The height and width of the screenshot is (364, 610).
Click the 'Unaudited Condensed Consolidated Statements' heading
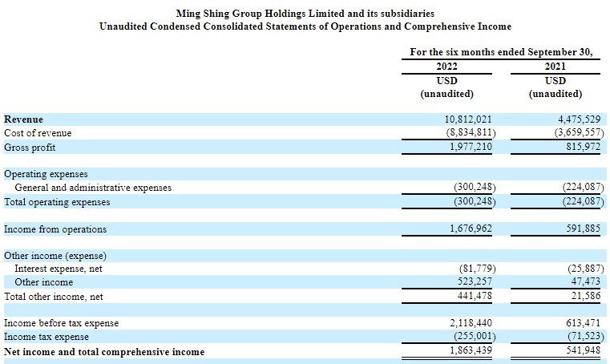click(305, 26)
